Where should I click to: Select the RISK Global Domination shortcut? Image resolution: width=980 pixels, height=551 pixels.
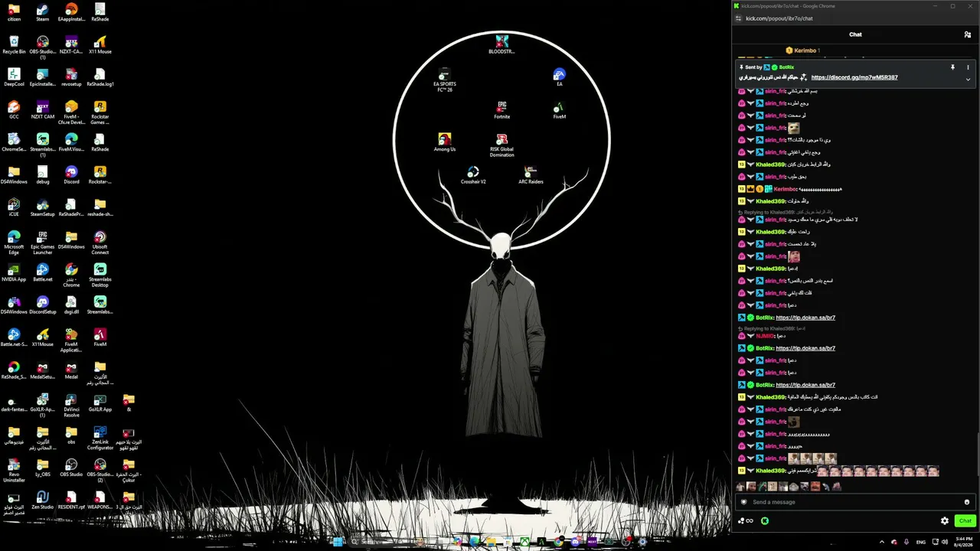click(501, 145)
